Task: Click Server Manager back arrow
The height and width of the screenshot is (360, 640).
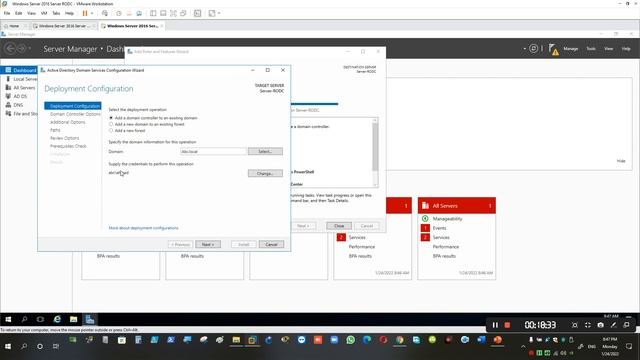Action: click(x=10, y=49)
